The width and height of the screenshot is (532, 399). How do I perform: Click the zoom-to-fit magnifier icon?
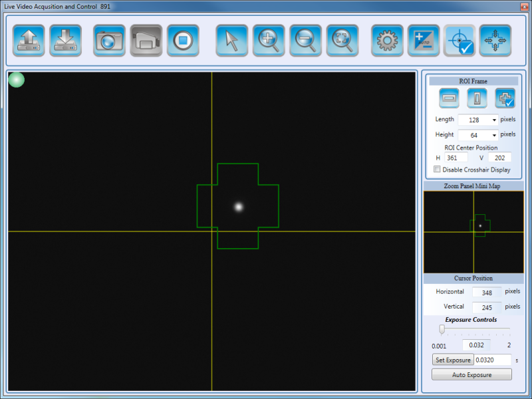(342, 41)
